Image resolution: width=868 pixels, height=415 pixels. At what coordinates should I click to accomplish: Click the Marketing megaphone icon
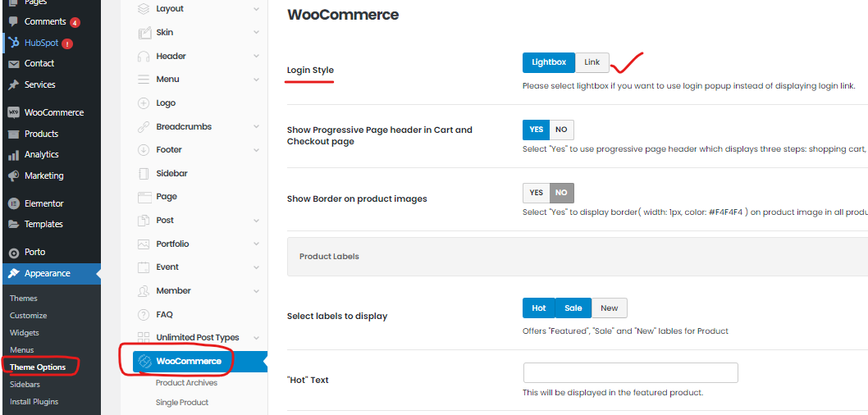[14, 176]
